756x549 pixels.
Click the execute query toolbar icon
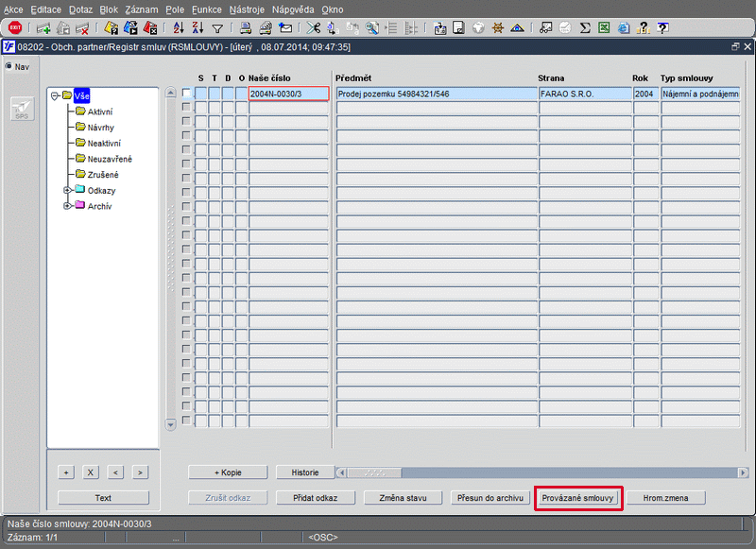pyautogui.click(x=130, y=28)
